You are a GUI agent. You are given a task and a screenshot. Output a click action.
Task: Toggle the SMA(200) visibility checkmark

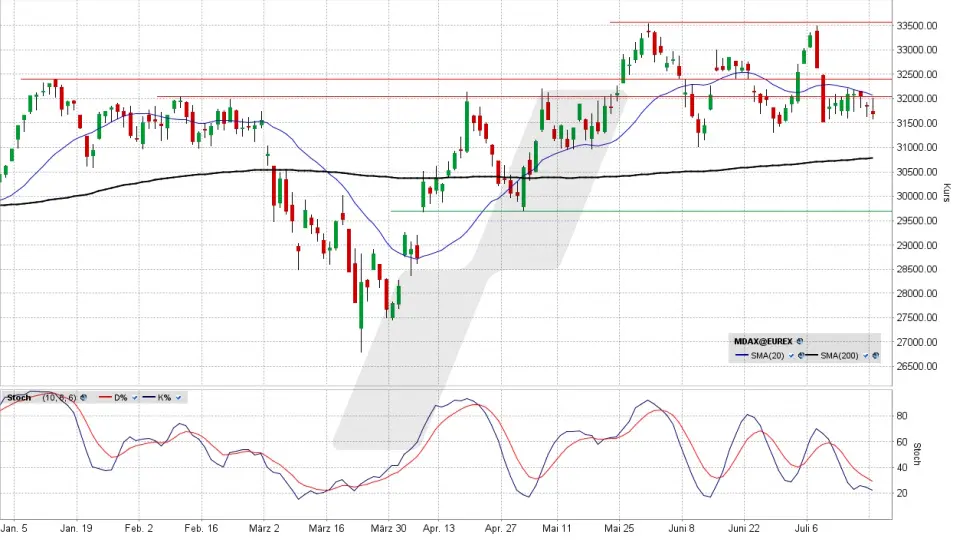866,355
